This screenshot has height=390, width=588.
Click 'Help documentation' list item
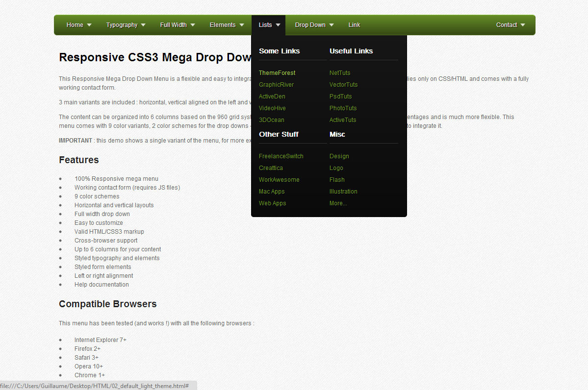tap(102, 284)
